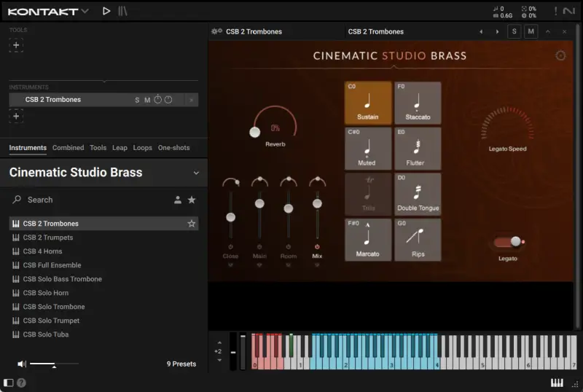The width and height of the screenshot is (583, 392).
Task: Select CSB Full Ensemble preset
Action: coord(103,265)
